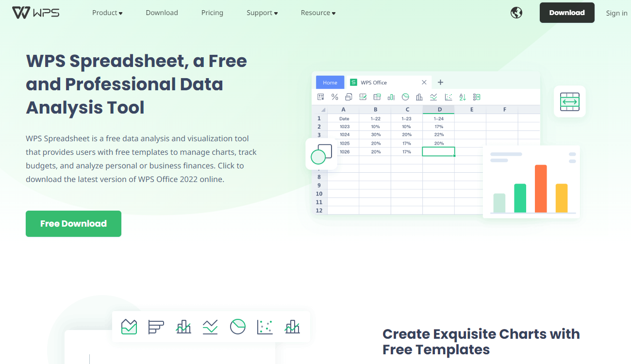
Task: Select the WPS Office document tab
Action: [x=388, y=83]
